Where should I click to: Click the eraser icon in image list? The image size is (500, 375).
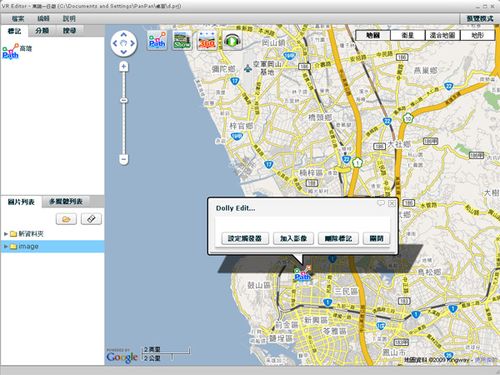coord(91,219)
